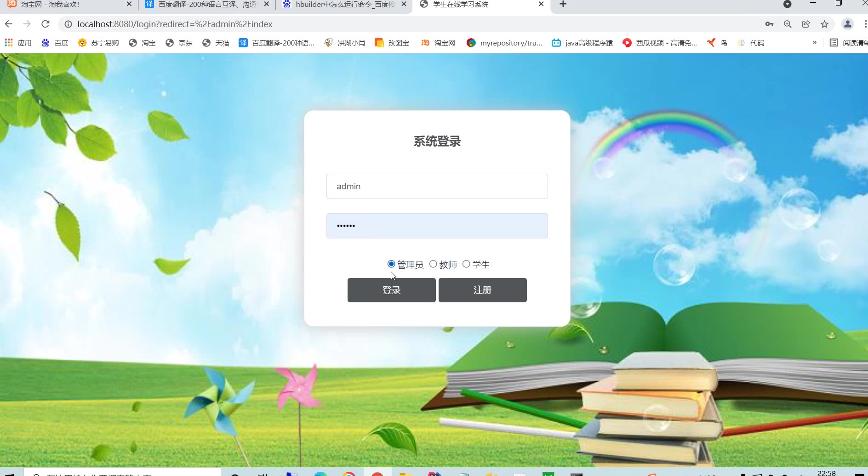Bookmark this page with star icon

824,24
